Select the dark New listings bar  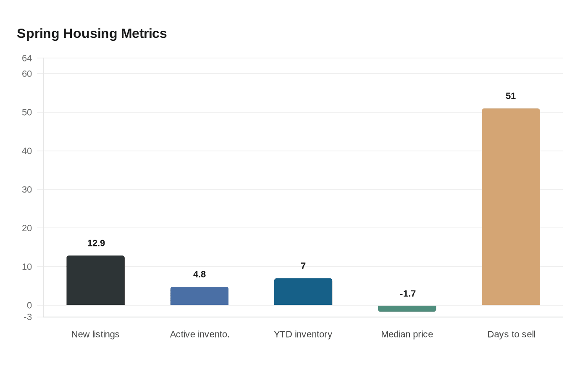[95, 280]
